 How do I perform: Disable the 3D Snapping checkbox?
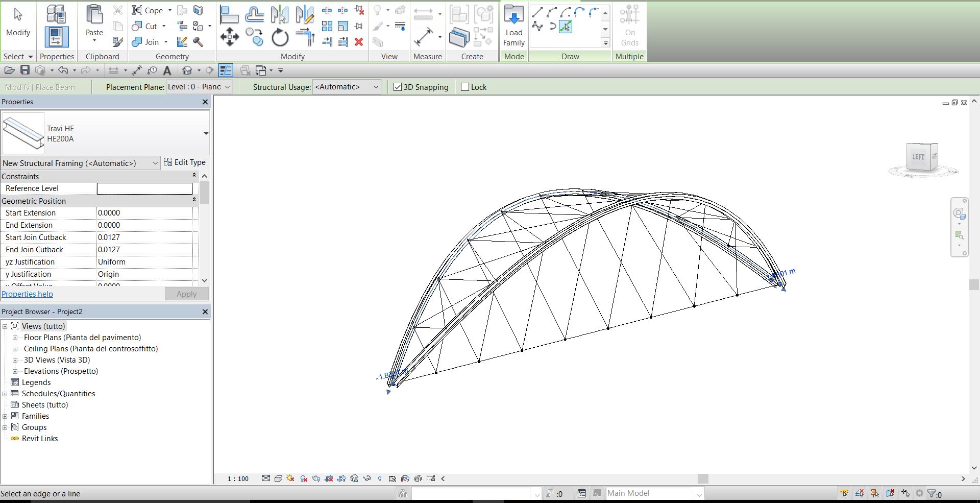[x=398, y=87]
